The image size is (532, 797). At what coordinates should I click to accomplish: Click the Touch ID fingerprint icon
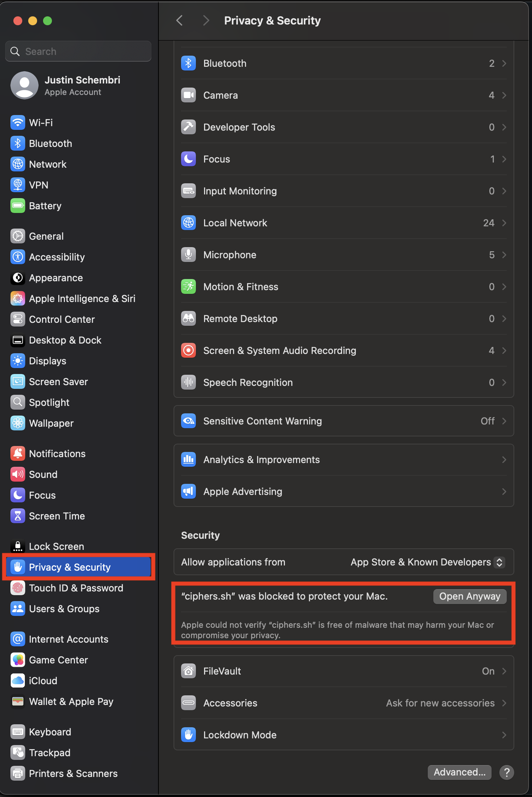click(18, 588)
